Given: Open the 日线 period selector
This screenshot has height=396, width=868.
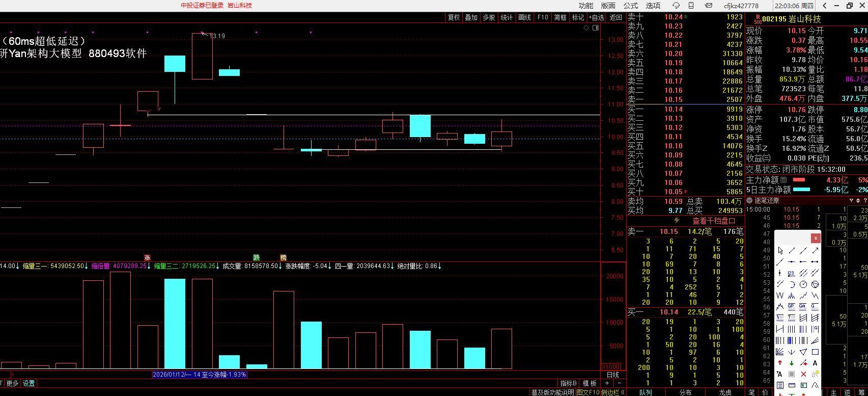Looking at the screenshot, I should pyautogui.click(x=613, y=375).
